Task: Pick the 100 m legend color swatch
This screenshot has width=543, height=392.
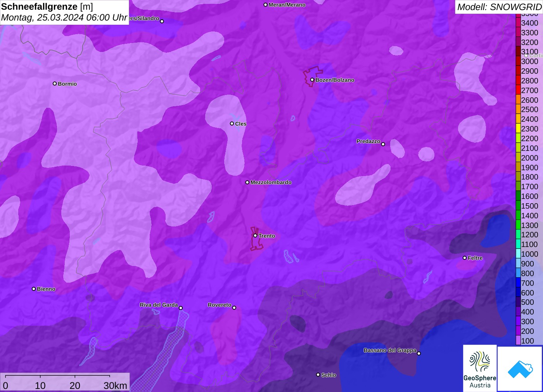Action: (x=518, y=340)
